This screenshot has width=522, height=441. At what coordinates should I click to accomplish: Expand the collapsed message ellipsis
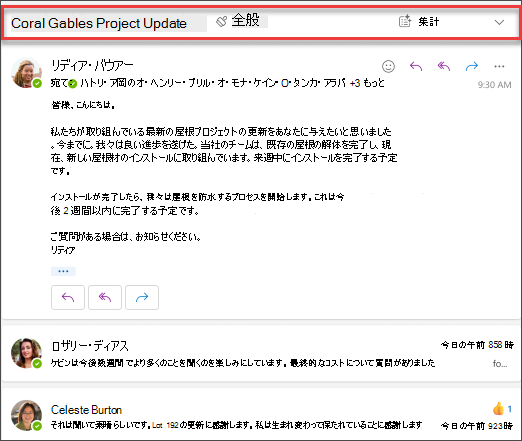(x=63, y=271)
